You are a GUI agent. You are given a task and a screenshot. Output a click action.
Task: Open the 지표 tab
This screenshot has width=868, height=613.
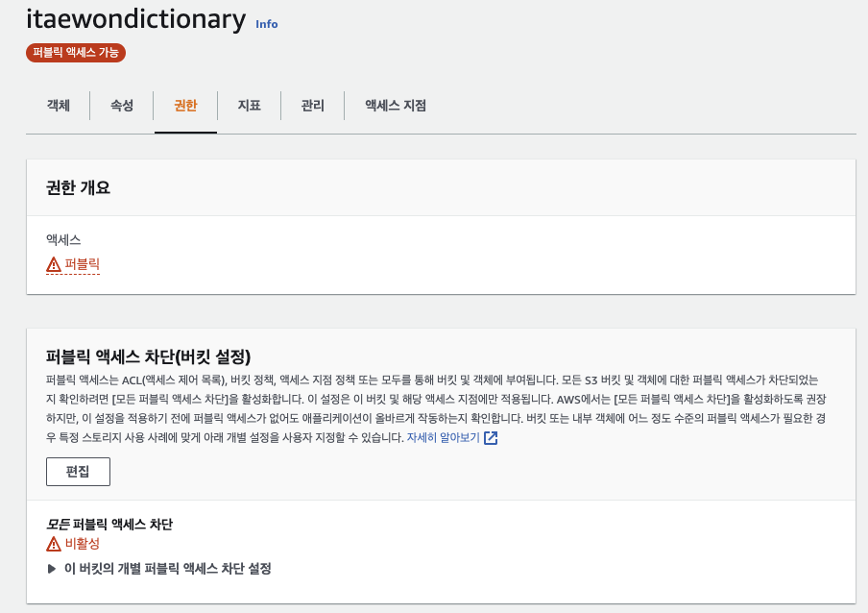(x=249, y=106)
